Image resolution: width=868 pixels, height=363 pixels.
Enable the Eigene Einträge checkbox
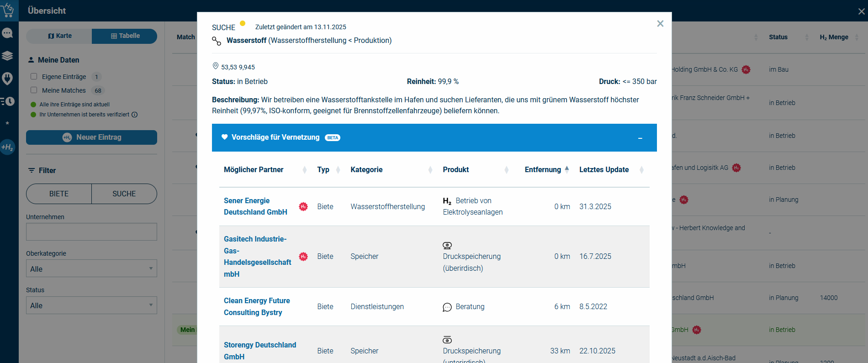tap(34, 77)
